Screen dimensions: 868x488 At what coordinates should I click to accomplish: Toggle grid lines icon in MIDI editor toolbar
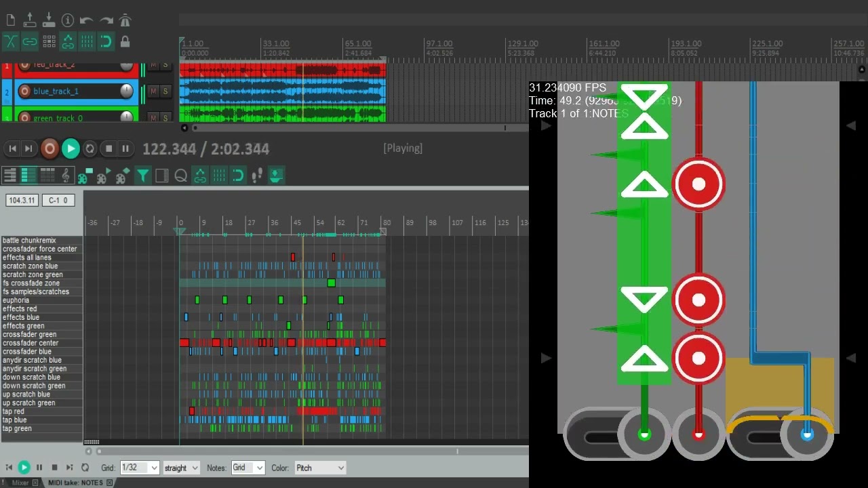(x=218, y=176)
